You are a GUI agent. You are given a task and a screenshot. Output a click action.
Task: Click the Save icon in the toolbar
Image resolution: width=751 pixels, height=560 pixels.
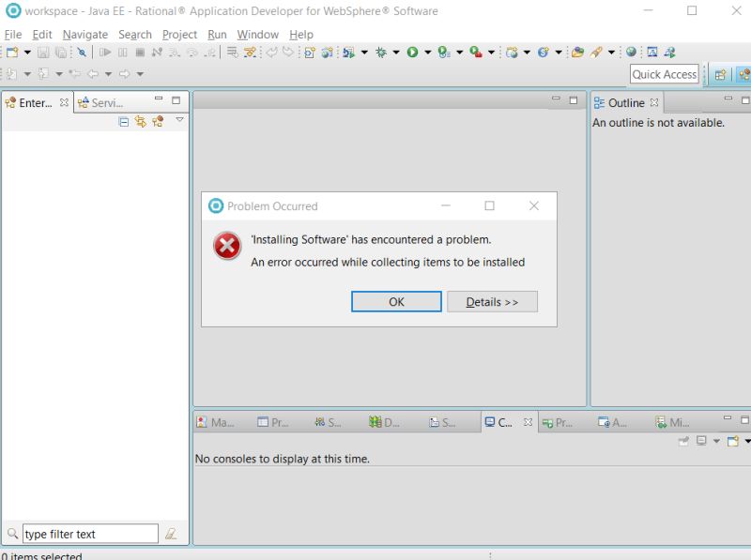[43, 53]
